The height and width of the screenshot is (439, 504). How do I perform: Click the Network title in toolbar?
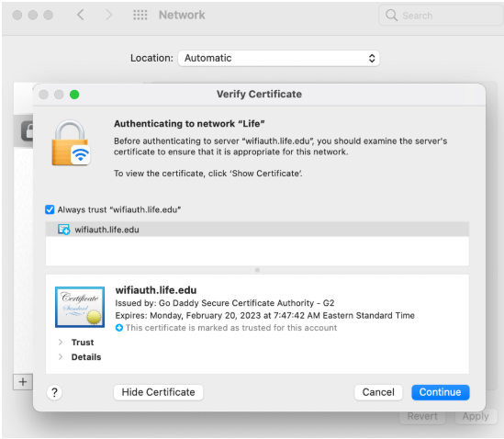point(182,15)
